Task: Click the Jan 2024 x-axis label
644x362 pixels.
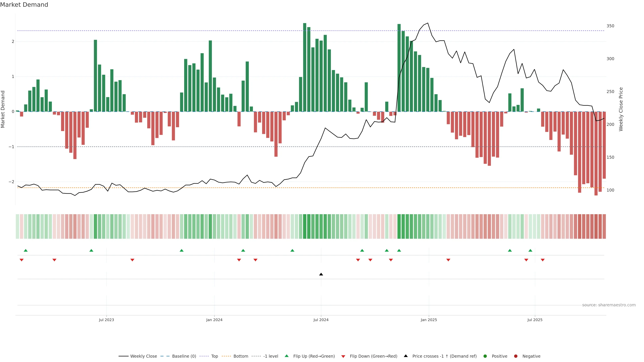Action: point(214,320)
